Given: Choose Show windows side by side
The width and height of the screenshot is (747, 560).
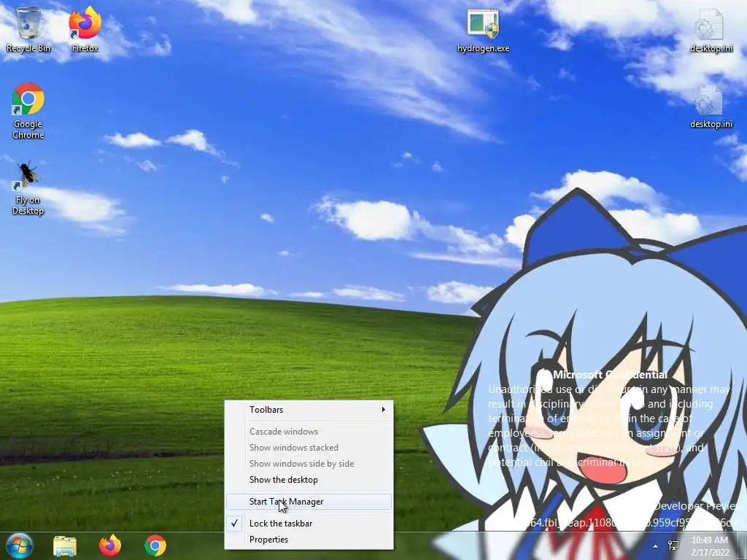Looking at the screenshot, I should tap(309, 463).
